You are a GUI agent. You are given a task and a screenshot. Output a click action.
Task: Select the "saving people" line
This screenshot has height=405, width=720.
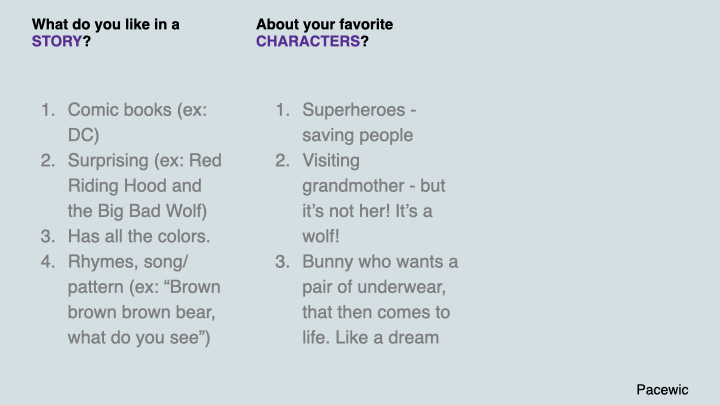[357, 135]
